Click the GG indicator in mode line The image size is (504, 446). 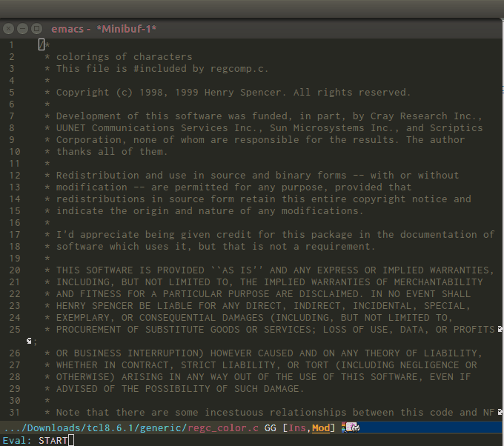(271, 428)
